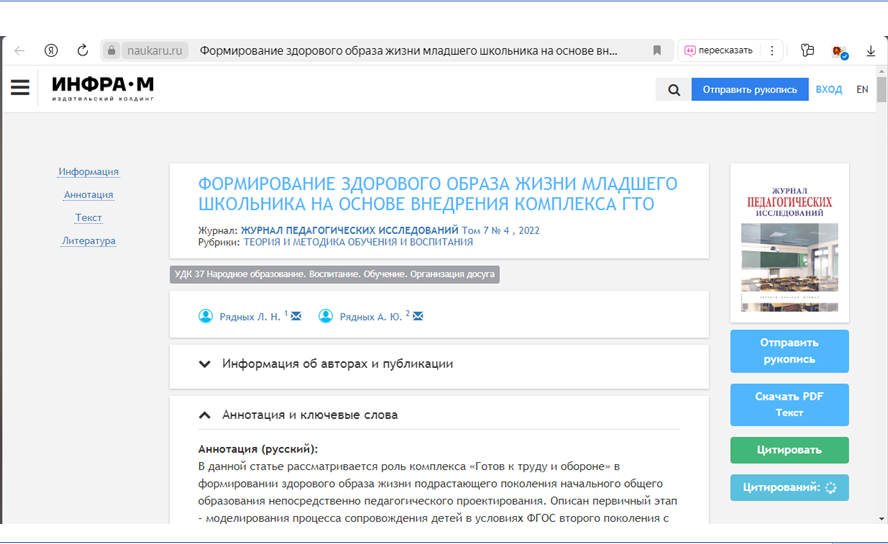This screenshot has width=888, height=544.
Task: Click the email icon beside Рядных А. Ю.
Action: click(418, 317)
